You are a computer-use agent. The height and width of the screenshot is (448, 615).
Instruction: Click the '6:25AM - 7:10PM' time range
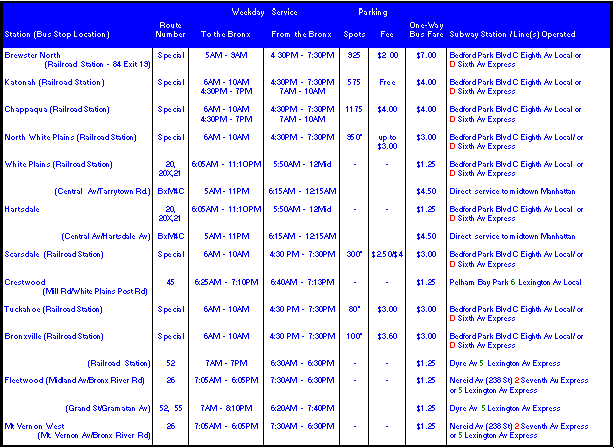click(226, 282)
